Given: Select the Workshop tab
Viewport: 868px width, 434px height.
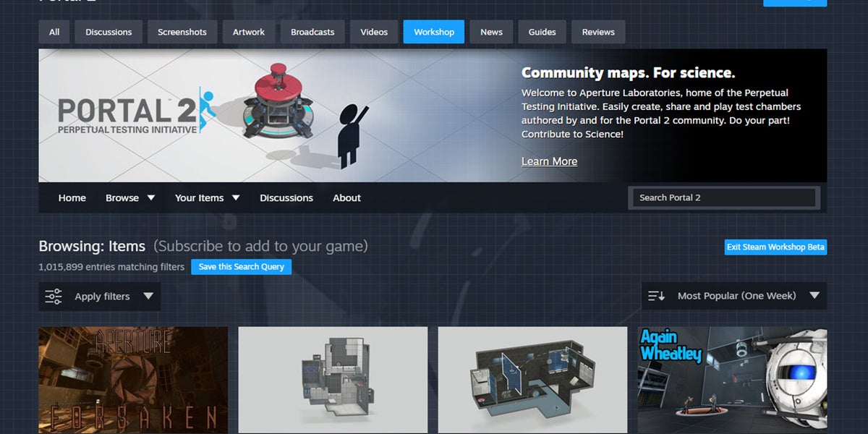Looking at the screenshot, I should [434, 32].
